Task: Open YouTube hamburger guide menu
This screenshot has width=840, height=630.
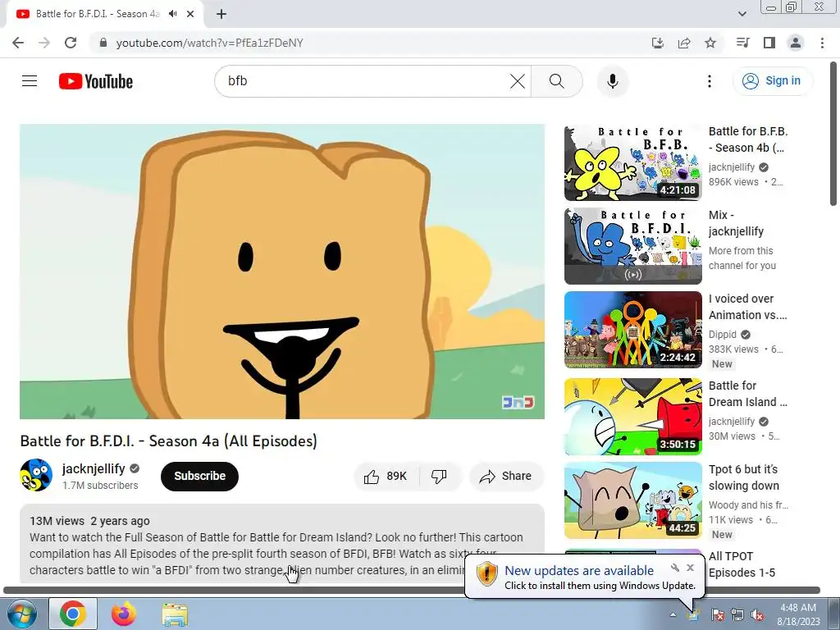Action: click(30, 81)
